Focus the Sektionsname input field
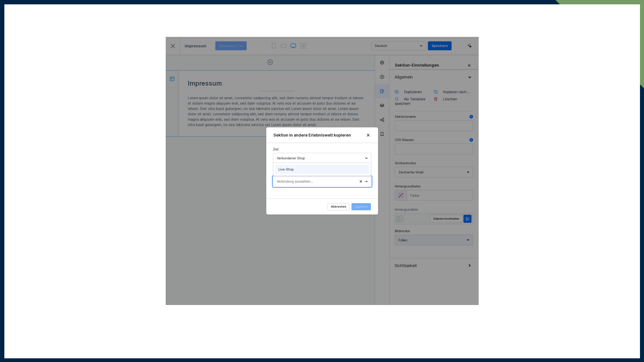The image size is (644, 362). [434, 126]
